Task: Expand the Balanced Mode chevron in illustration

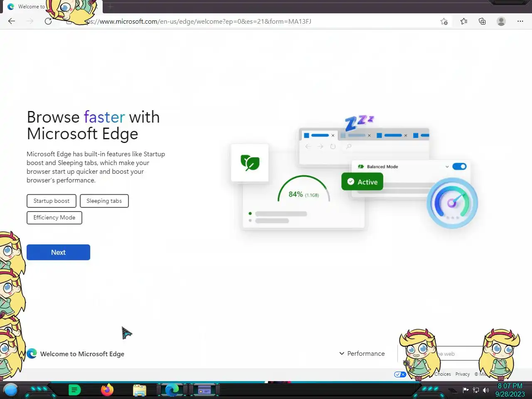Action: 447,167
